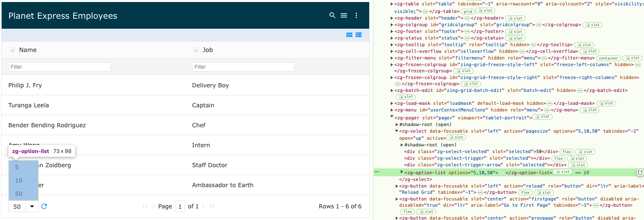
Task: Focus the Name column Filter input
Action: pyautogui.click(x=59, y=67)
